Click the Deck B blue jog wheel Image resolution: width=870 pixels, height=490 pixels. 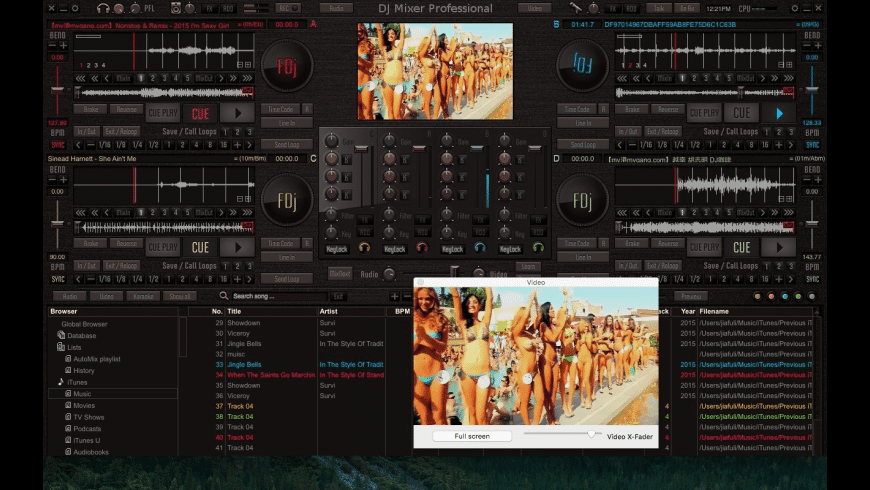click(x=582, y=67)
